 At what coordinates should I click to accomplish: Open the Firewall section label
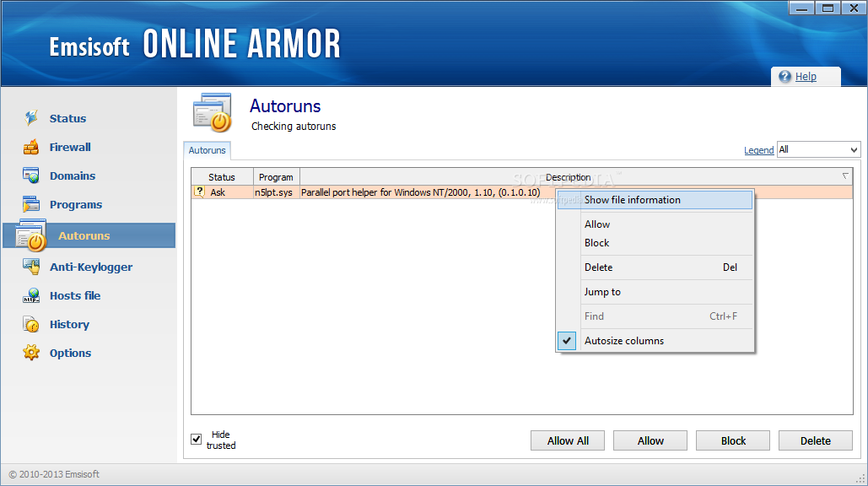[70, 147]
